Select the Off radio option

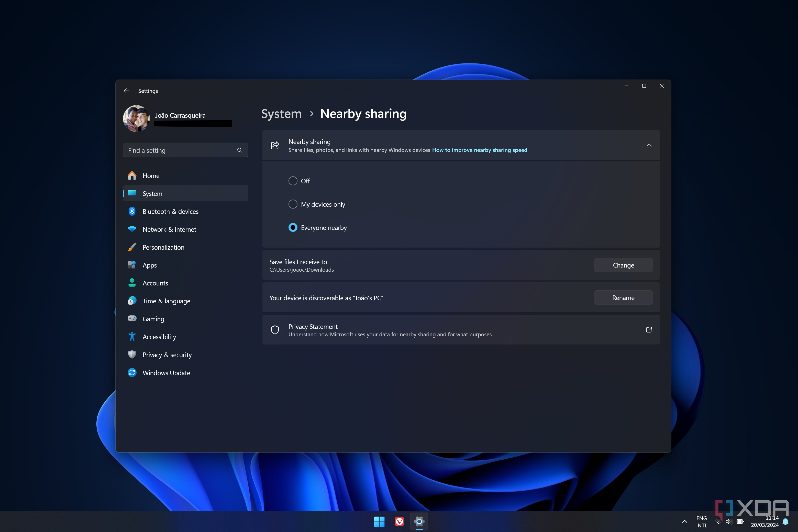pyautogui.click(x=293, y=181)
